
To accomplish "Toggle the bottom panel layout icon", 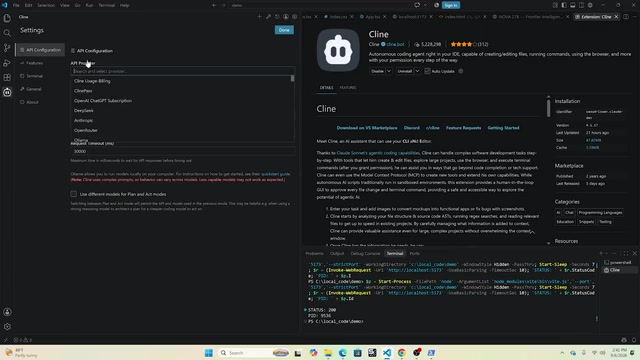I will tap(573, 5).
